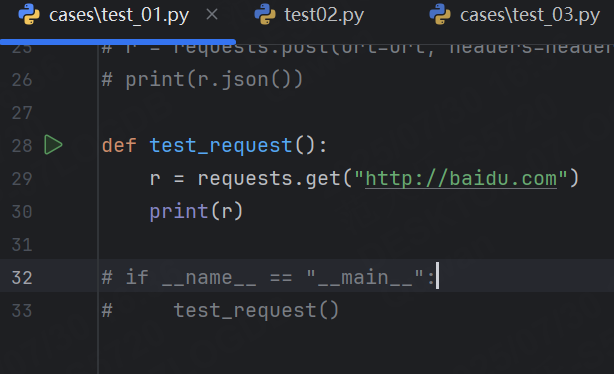
Task: Place the cursor on requests.get on line 29
Action: pyautogui.click(x=269, y=179)
